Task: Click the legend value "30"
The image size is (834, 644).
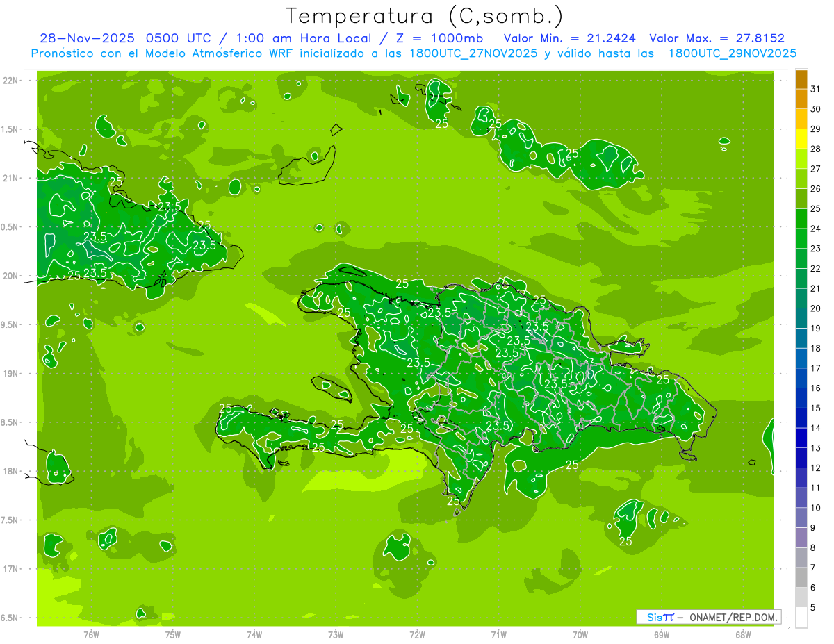Action: [x=816, y=109]
